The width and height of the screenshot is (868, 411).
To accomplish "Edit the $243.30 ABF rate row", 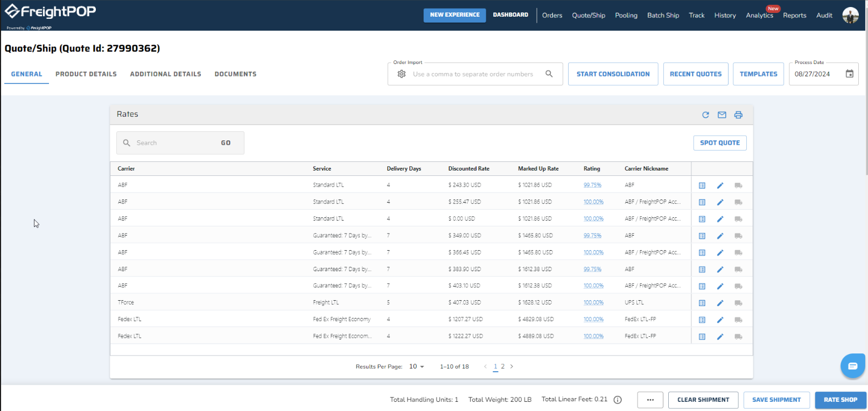I will (720, 186).
